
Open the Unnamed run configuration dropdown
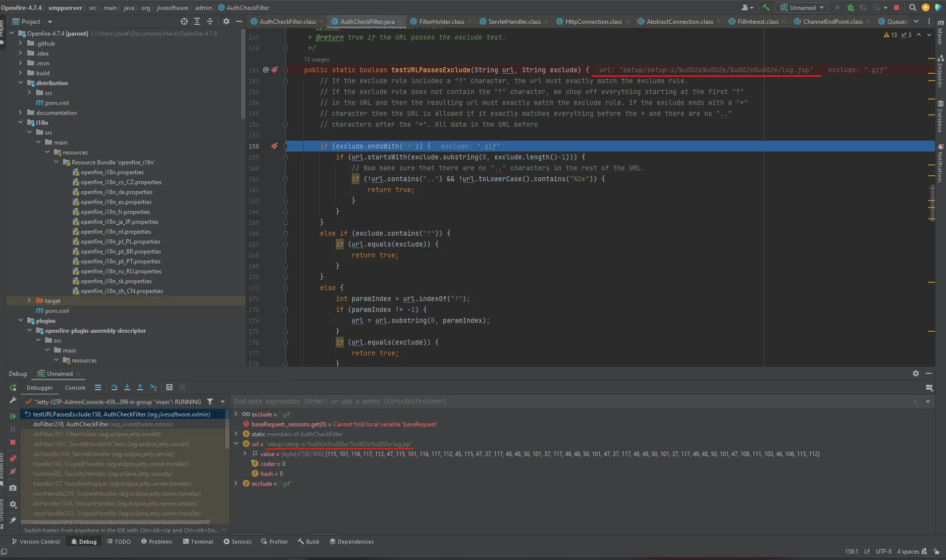click(802, 7)
